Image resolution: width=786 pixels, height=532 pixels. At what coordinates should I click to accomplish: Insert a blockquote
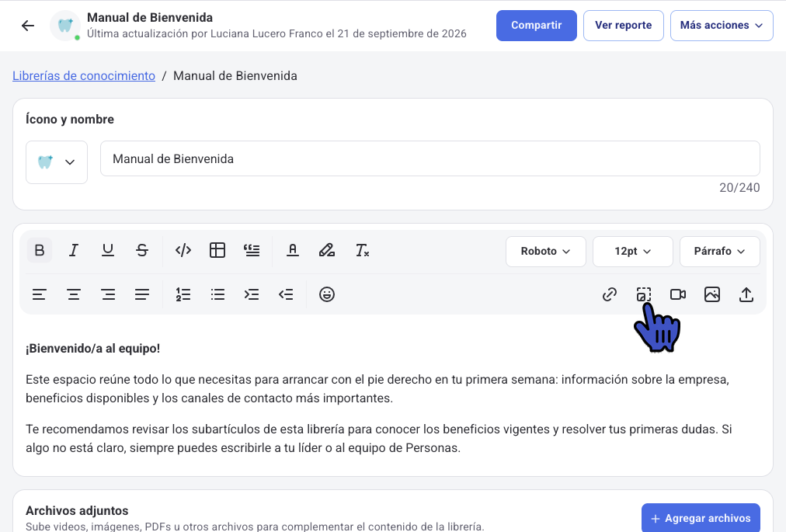pyautogui.click(x=252, y=250)
